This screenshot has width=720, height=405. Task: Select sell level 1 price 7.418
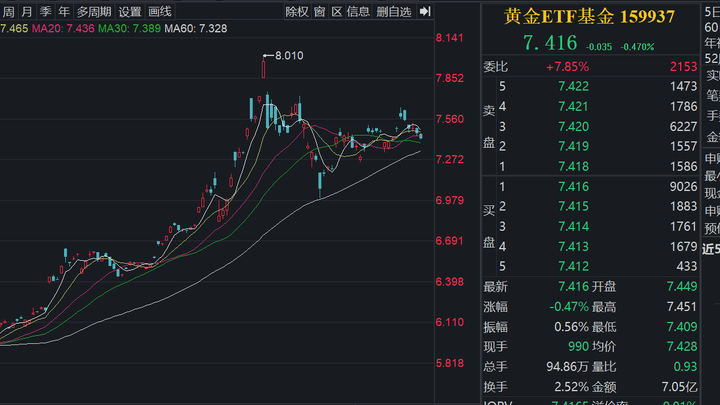[574, 167]
